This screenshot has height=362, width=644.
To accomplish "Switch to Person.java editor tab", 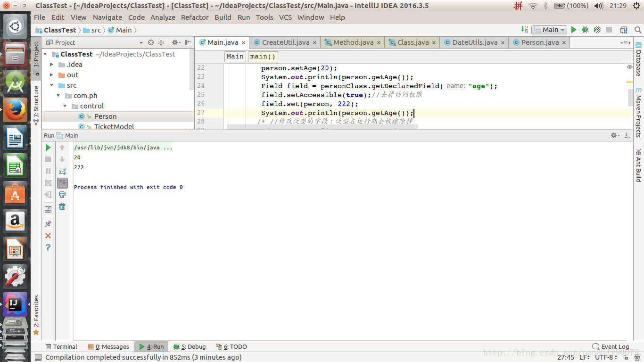I will pos(539,42).
